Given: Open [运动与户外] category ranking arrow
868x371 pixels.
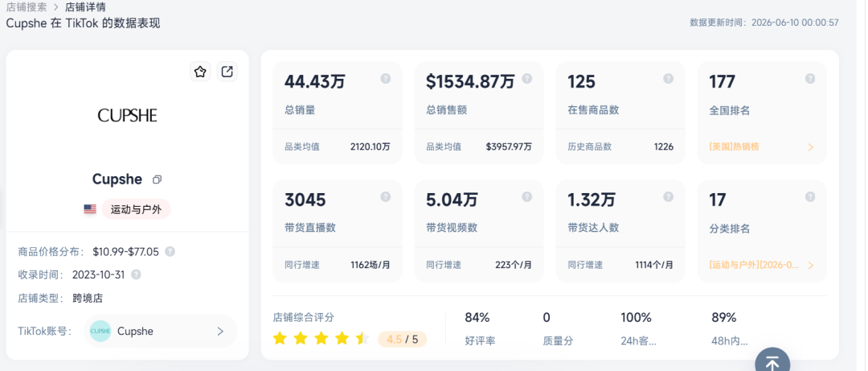Looking at the screenshot, I should click(810, 266).
